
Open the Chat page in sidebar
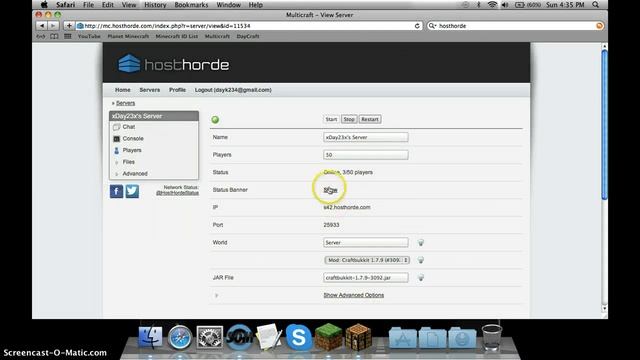(x=129, y=127)
